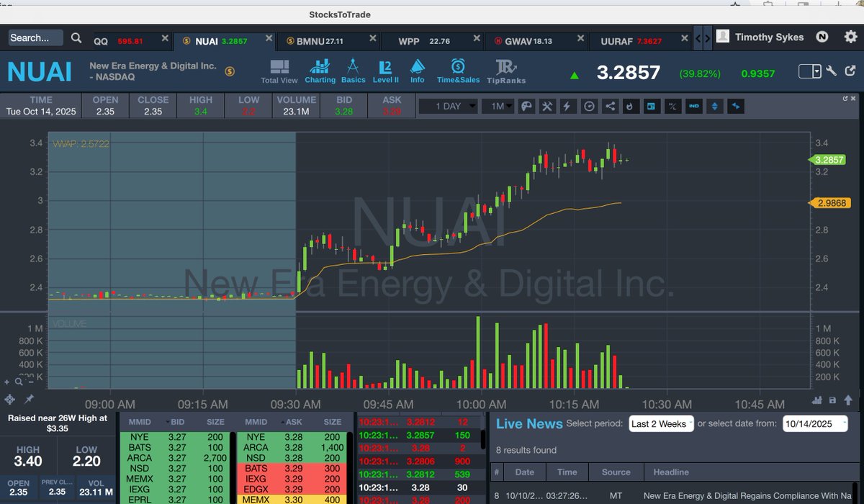
Task: Toggle the news panel layout icon
Action: tap(652, 107)
